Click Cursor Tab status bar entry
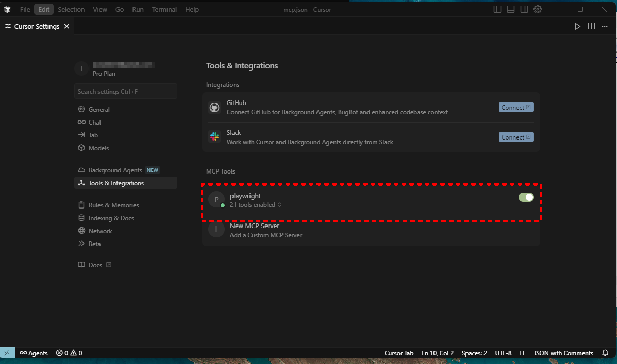The width and height of the screenshot is (617, 364). [x=398, y=353]
